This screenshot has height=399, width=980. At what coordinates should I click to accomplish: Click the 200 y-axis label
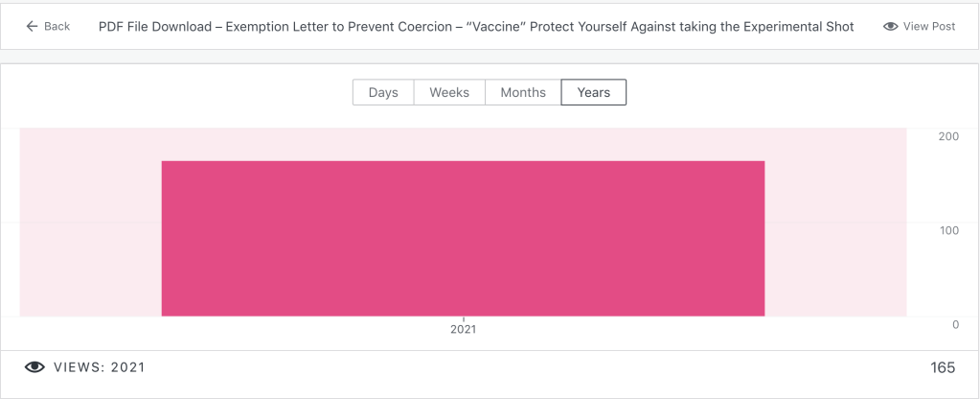point(947,136)
